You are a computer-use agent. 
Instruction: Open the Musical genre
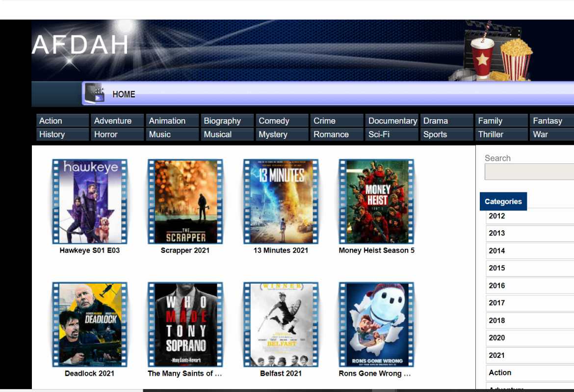227,134
